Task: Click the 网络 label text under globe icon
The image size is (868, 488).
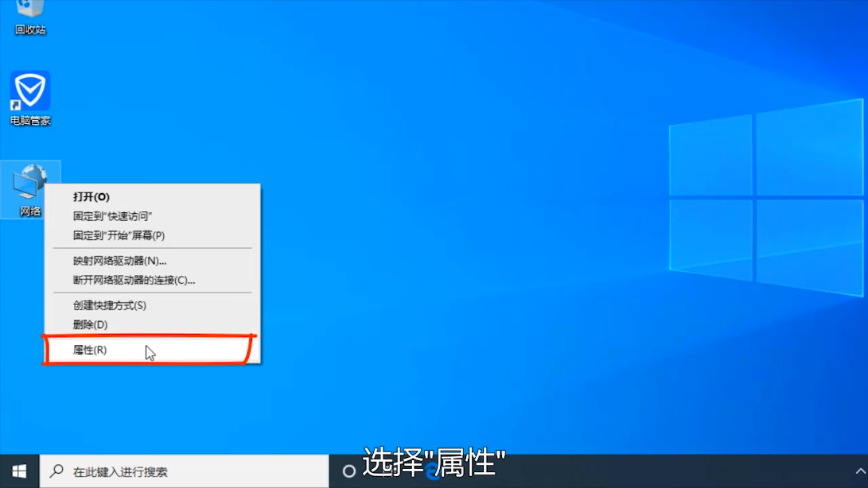Action: 30,211
